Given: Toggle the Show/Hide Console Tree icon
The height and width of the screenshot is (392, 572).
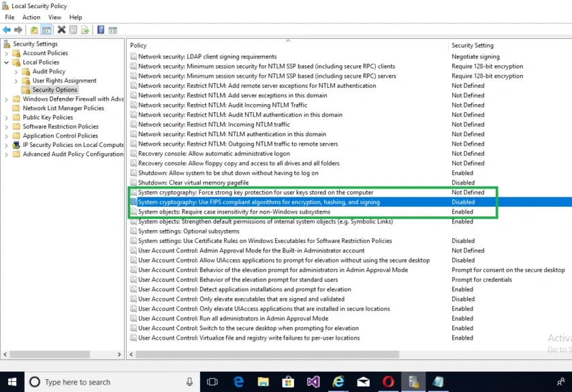Looking at the screenshot, I should [x=46, y=29].
